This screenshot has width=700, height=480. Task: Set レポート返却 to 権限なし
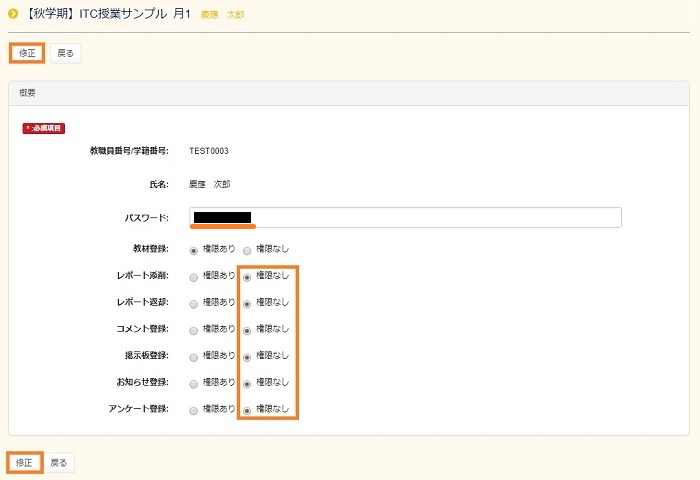pyautogui.click(x=247, y=302)
